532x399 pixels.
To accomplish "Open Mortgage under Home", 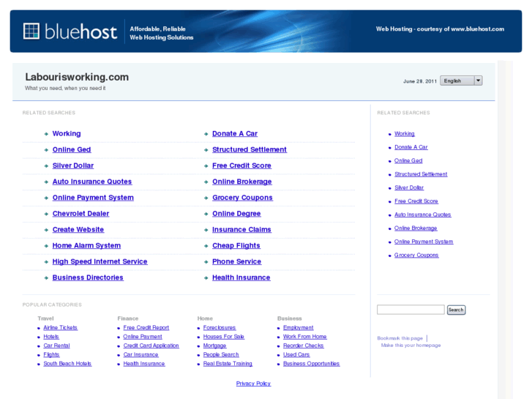I will point(214,346).
